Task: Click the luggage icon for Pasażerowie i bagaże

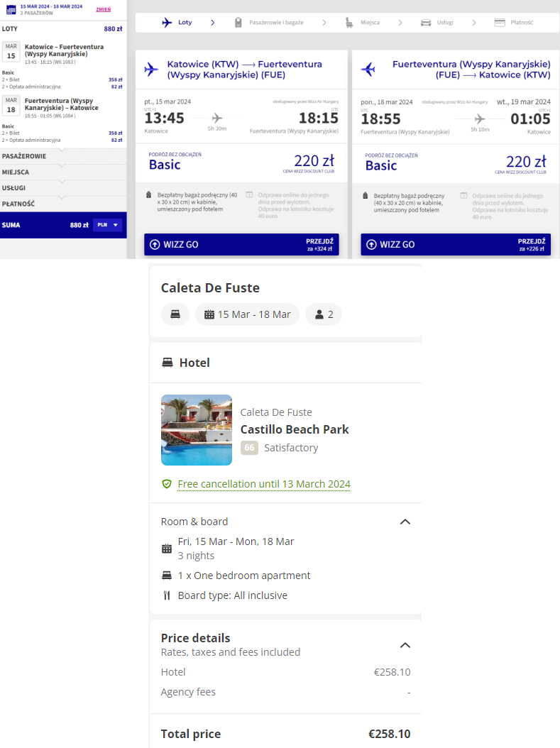Action: (238, 23)
